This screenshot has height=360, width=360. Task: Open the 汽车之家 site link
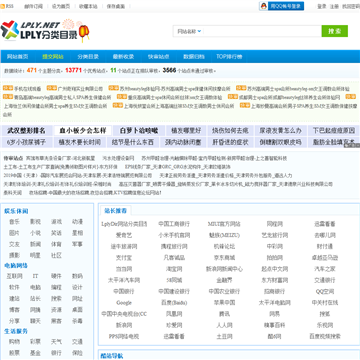click(325, 269)
